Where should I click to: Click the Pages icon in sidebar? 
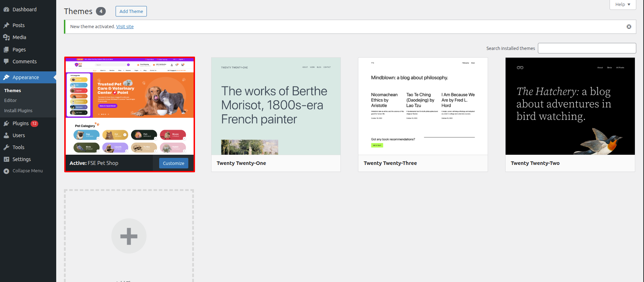click(6, 50)
